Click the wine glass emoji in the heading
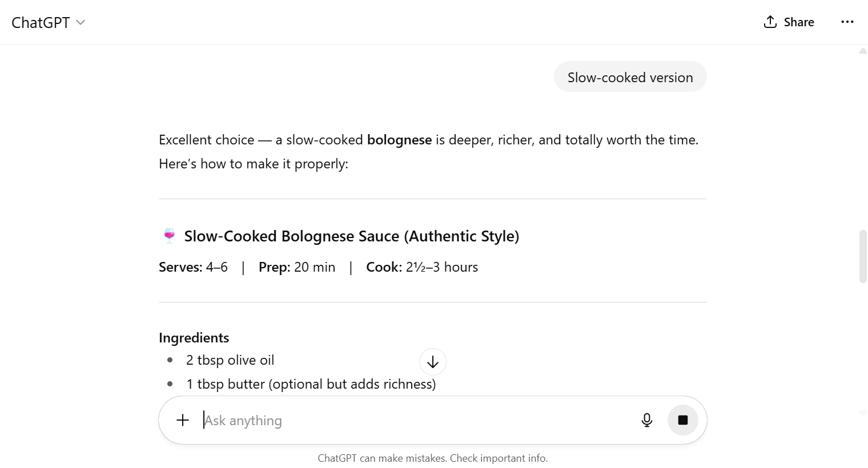Screen dimensions: 868x468 (x=168, y=235)
